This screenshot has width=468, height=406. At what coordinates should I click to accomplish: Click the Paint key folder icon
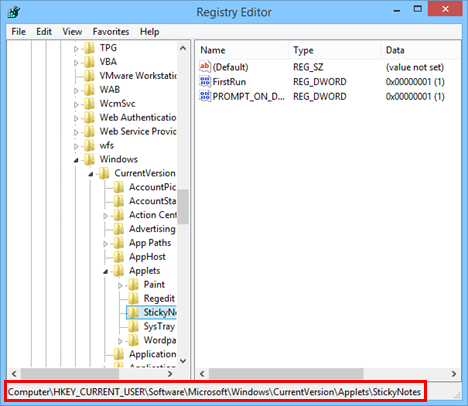134,284
